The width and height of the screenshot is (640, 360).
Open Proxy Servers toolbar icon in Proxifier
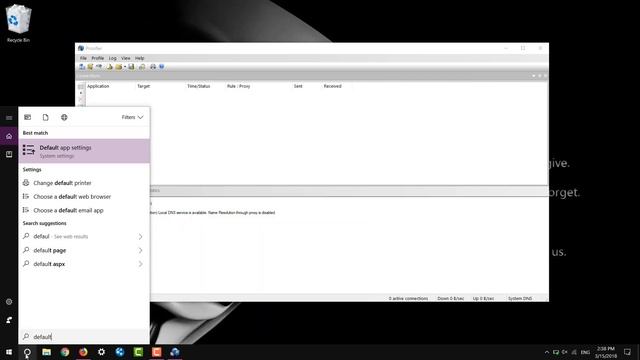click(x=82, y=67)
